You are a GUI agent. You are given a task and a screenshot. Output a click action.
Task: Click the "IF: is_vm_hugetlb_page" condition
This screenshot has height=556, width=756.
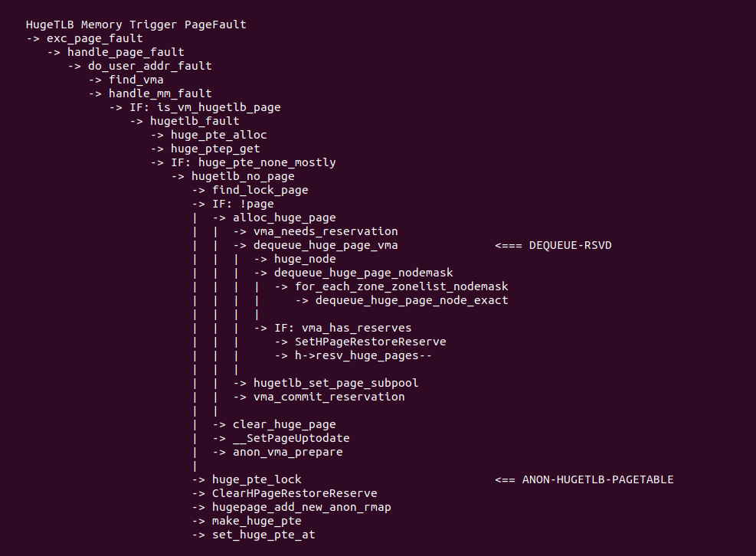click(205, 107)
